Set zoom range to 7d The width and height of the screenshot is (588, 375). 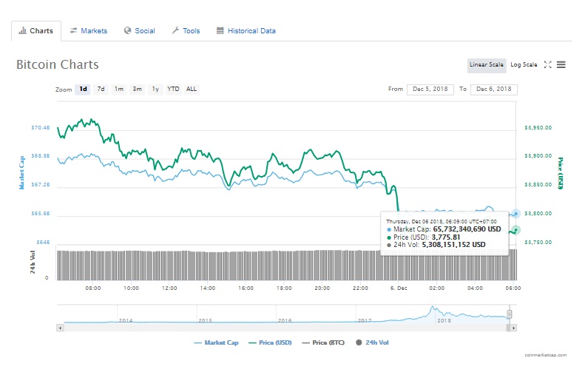tap(101, 89)
